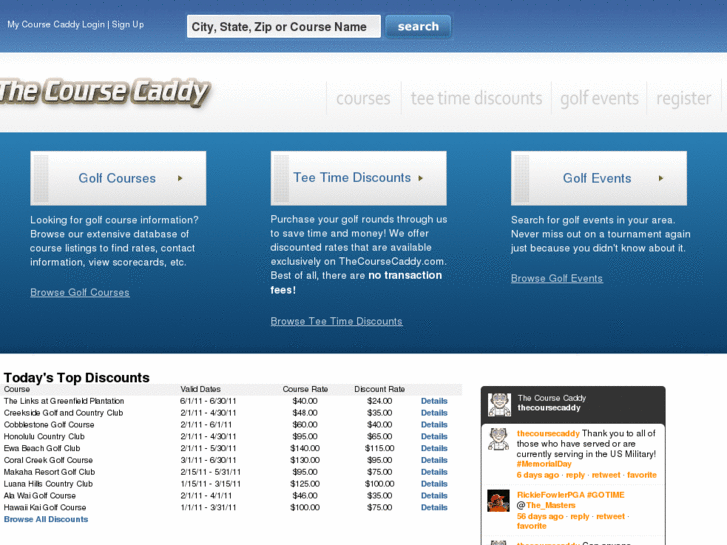Click thecoursecaddy avatar in Twitter widget header
The height and width of the screenshot is (545, 727).
pyautogui.click(x=499, y=404)
